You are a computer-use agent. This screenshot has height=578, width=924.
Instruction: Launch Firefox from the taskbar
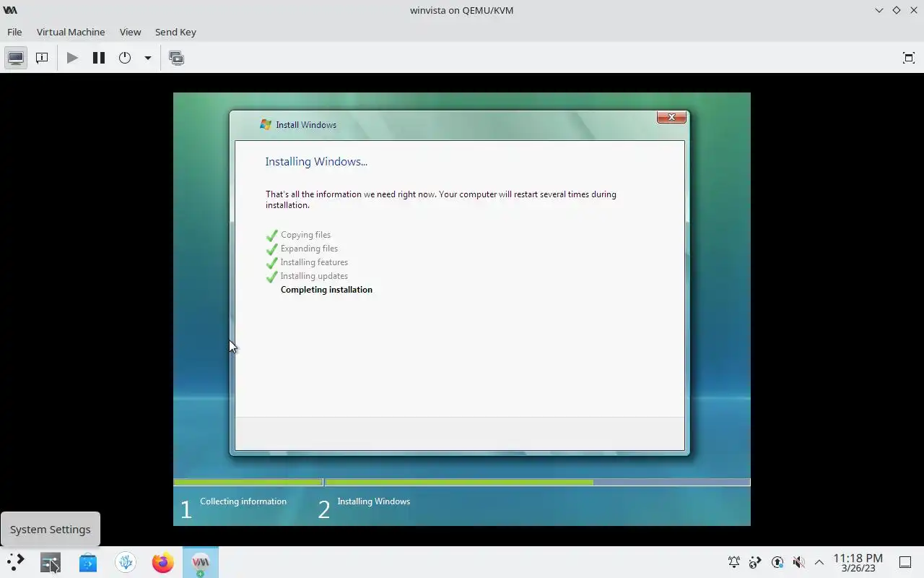tap(163, 562)
